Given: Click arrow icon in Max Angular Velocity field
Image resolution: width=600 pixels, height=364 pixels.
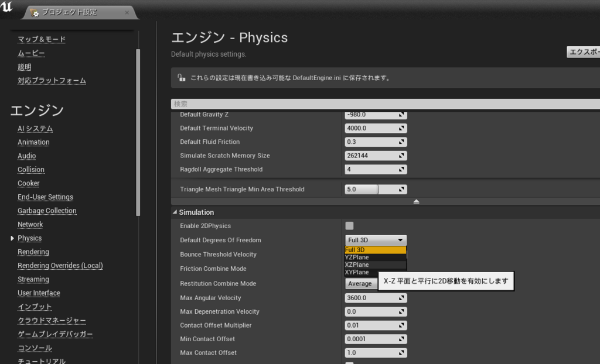Looking at the screenshot, I should [x=401, y=298].
